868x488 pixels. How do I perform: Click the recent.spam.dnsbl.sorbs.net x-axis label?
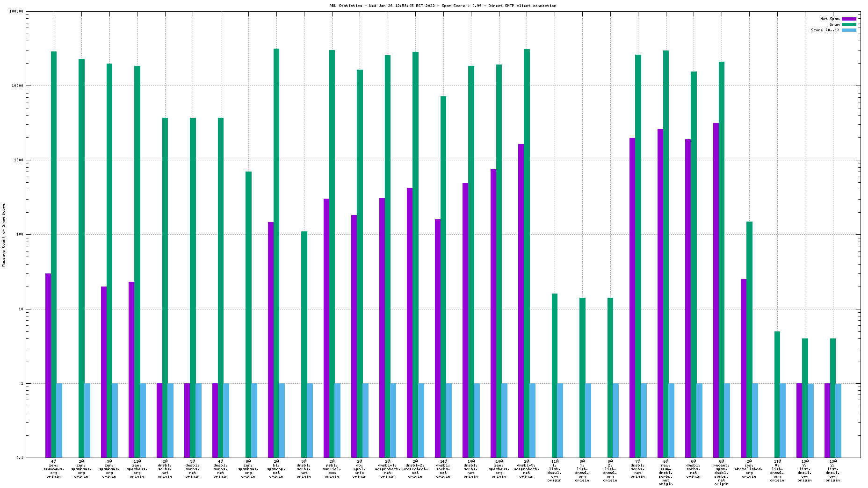pos(721,472)
